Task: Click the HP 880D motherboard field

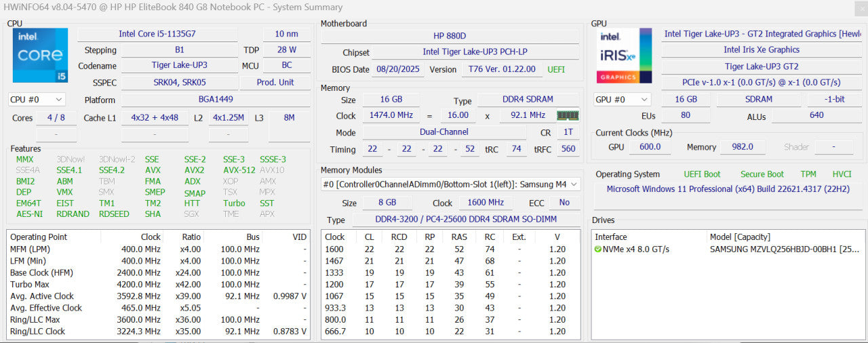Action: [x=450, y=36]
